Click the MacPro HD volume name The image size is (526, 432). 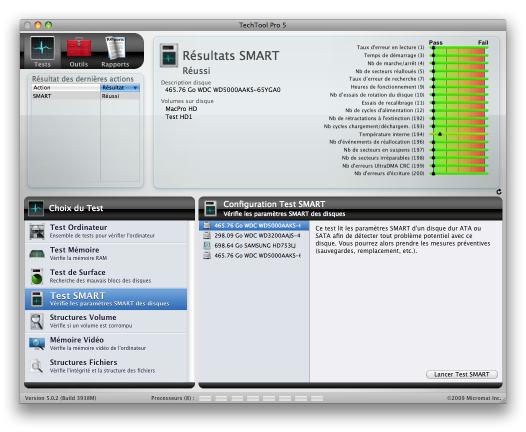pyautogui.click(x=181, y=109)
